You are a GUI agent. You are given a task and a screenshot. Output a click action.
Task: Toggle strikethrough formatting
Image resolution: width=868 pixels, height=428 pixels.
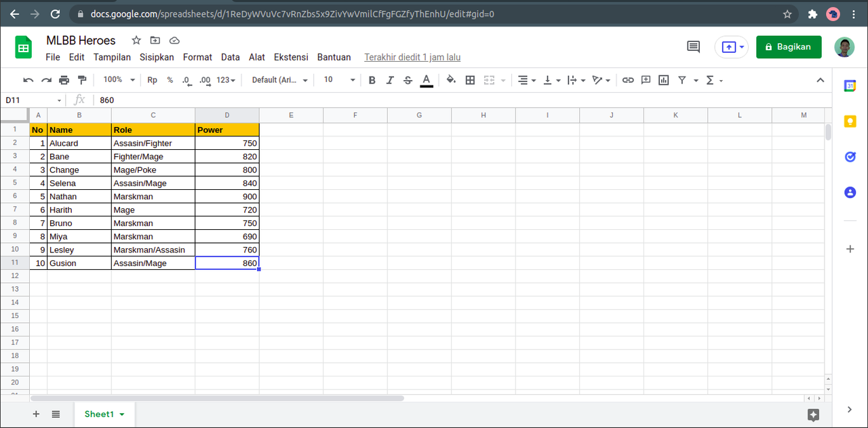click(x=408, y=80)
